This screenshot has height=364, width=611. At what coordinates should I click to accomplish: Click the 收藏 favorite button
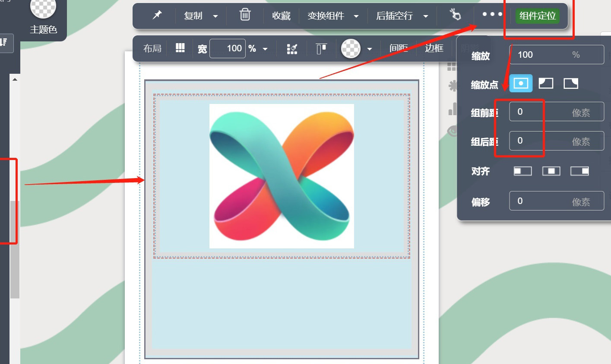281,16
